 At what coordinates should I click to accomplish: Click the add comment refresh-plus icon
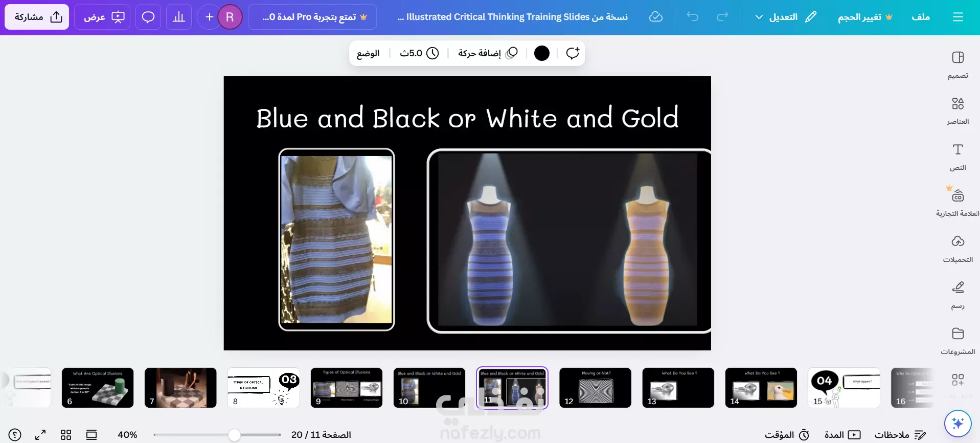point(573,53)
